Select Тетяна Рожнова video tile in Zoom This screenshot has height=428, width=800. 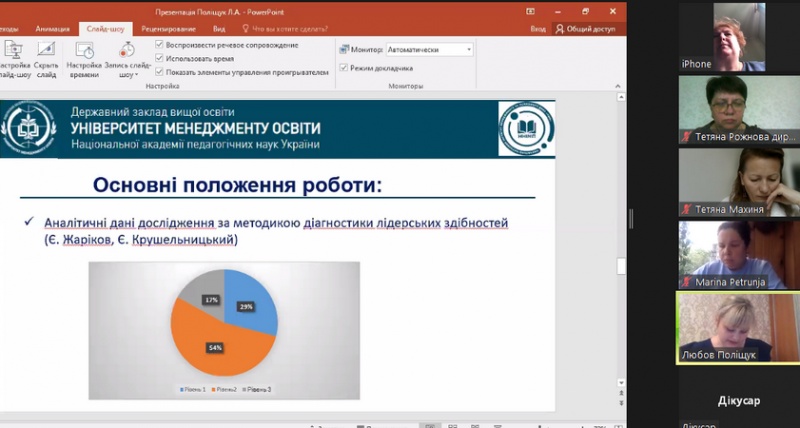(x=739, y=110)
